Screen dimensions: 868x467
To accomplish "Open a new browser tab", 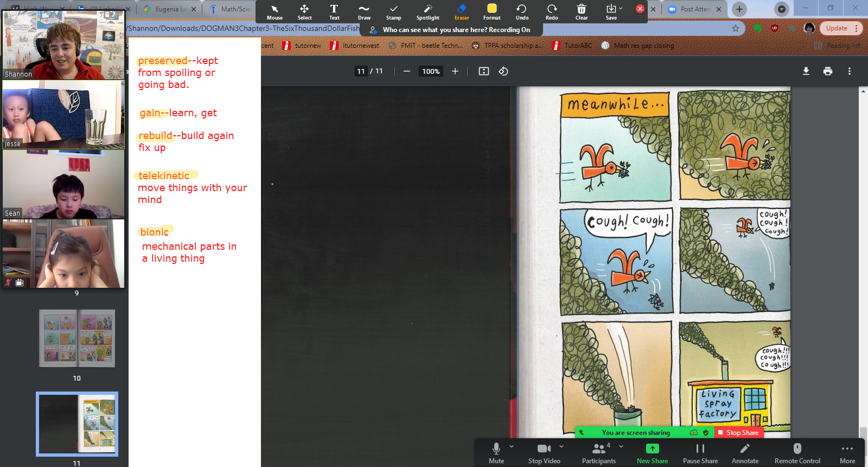I will coord(739,9).
